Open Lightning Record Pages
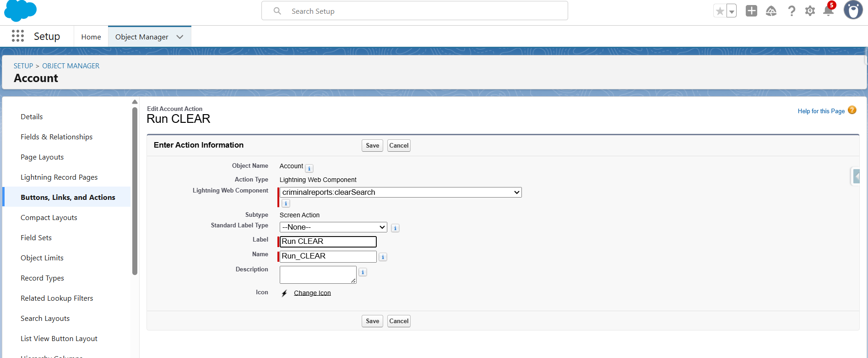Viewport: 868px width, 358px height. [59, 177]
